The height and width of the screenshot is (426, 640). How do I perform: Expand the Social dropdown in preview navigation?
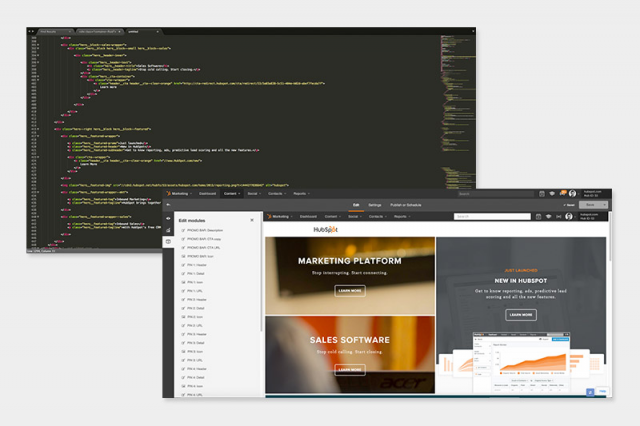pos(356,216)
